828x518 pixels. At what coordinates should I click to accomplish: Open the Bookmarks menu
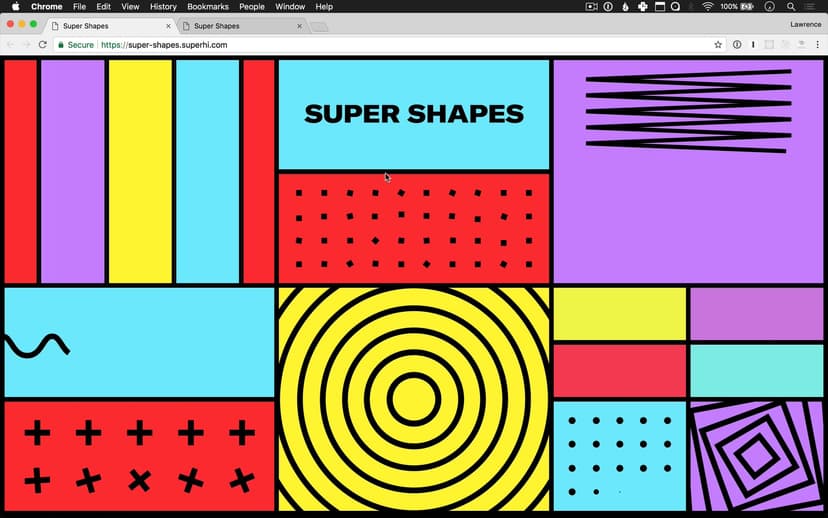point(208,7)
